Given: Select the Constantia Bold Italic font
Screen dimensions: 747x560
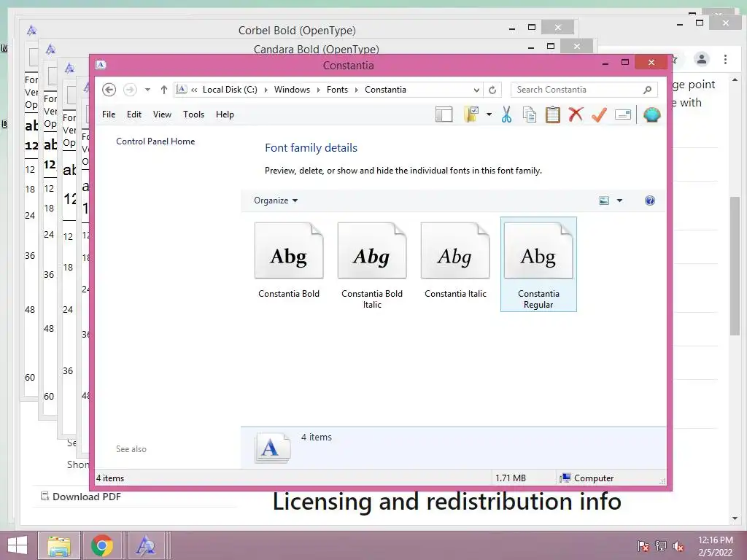Looking at the screenshot, I should (x=372, y=265).
